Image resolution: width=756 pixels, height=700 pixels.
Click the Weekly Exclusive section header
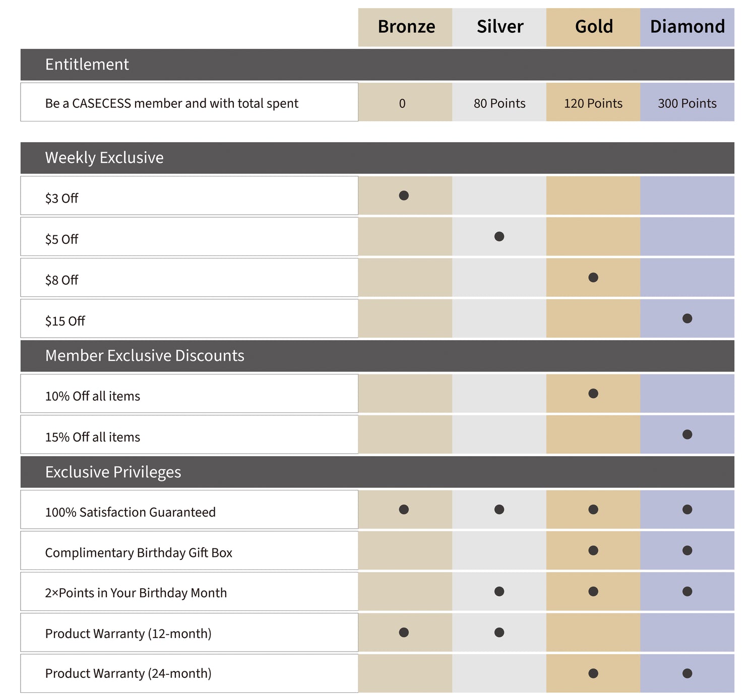point(104,158)
